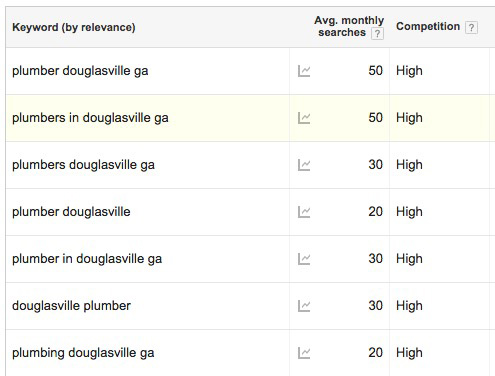The image size is (495, 376).
Task: Select keyword plumbers douglasville ga
Action: point(83,165)
